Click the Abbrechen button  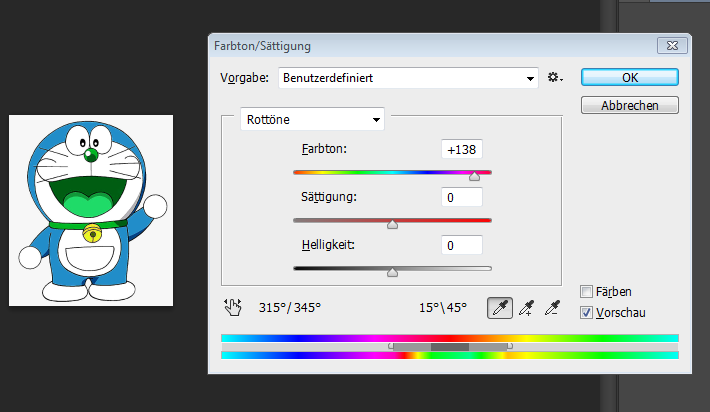[x=630, y=105]
